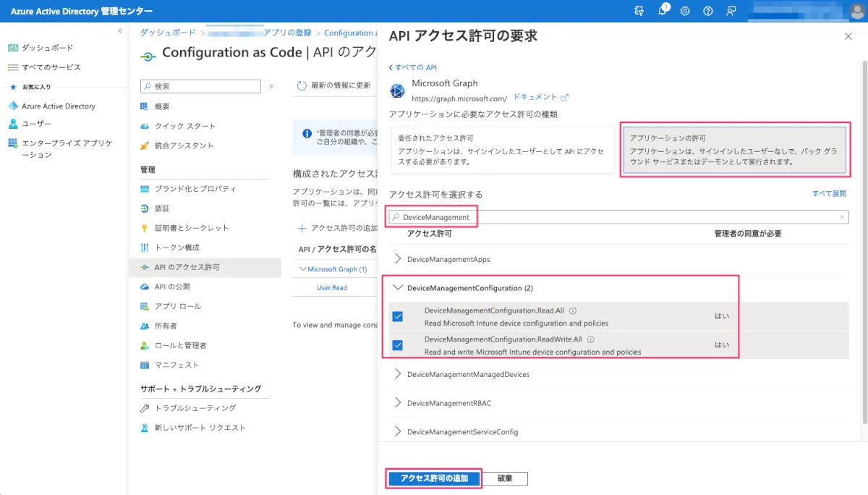Open 証明書とシークレット in the side menu

191,228
